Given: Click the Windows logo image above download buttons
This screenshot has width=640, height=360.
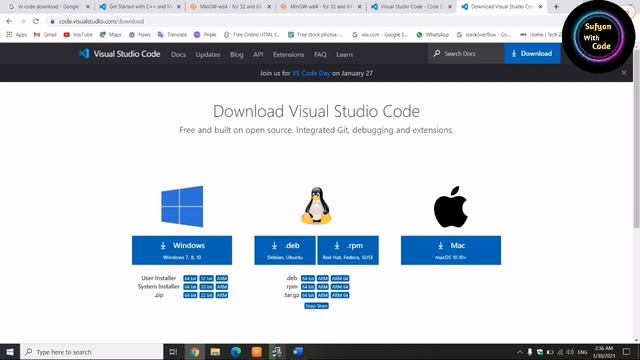Looking at the screenshot, I should click(182, 207).
